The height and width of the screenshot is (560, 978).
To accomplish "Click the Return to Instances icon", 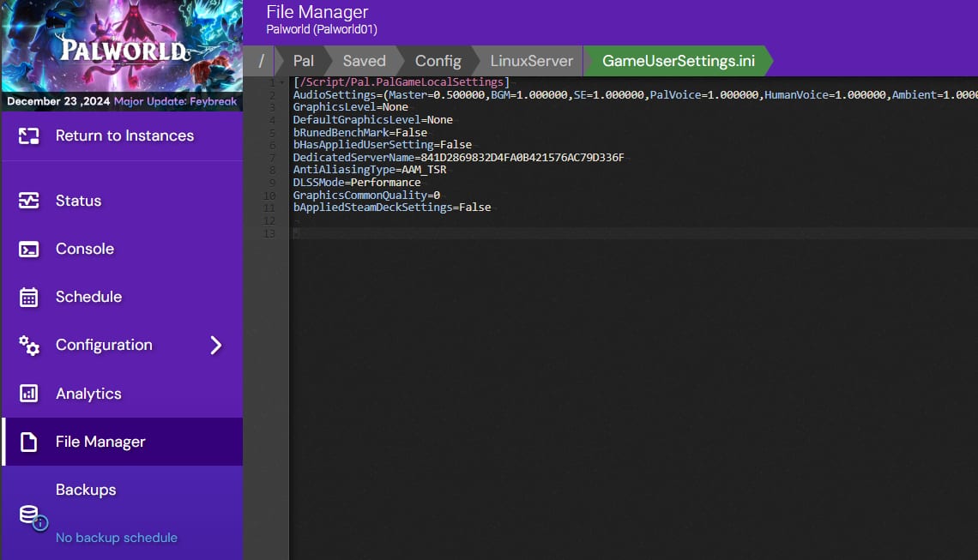I will click(29, 135).
